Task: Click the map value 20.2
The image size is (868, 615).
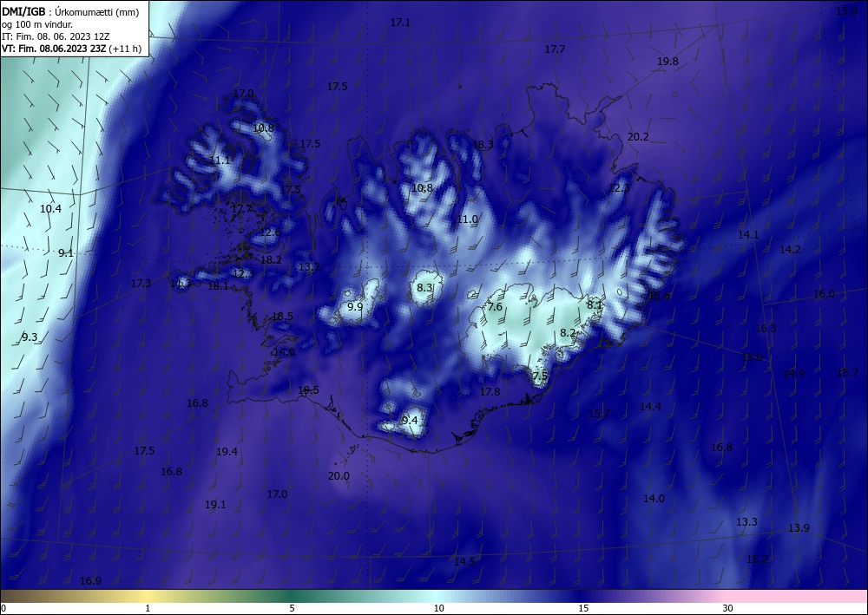Action: coord(638,136)
